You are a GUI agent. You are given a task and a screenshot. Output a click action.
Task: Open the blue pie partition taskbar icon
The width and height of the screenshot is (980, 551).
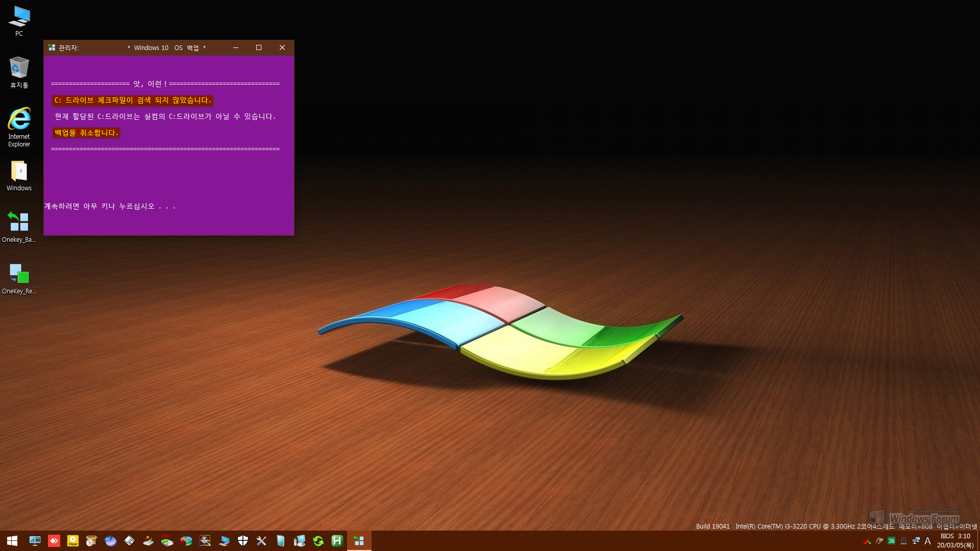(111, 541)
